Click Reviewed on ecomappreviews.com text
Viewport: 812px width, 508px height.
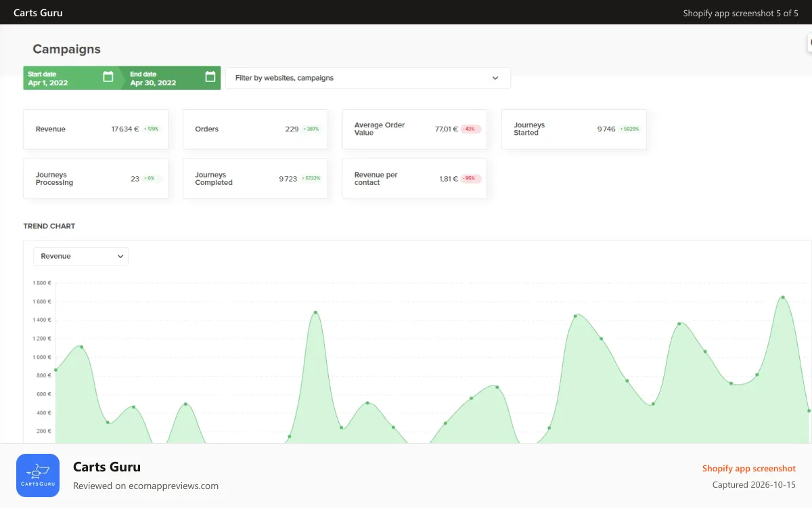pos(145,486)
